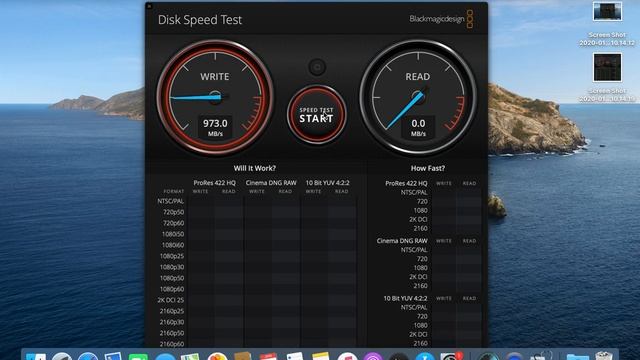640x360 pixels.
Task: Click the 973.0 MB/s write value
Action: pyautogui.click(x=215, y=127)
